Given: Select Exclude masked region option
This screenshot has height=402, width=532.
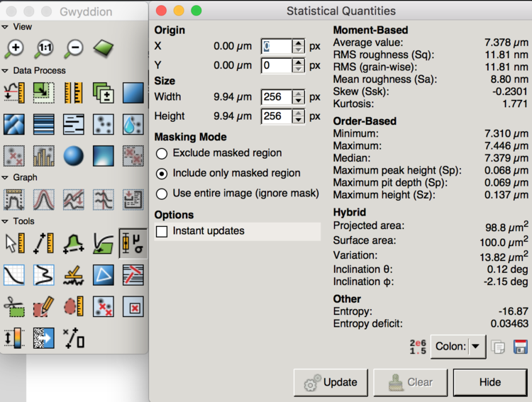Looking at the screenshot, I should coord(162,153).
